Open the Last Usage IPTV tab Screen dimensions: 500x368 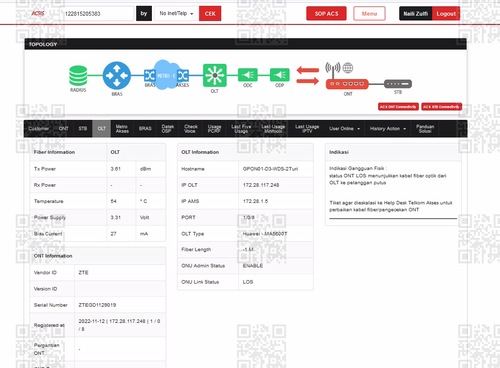(307, 129)
